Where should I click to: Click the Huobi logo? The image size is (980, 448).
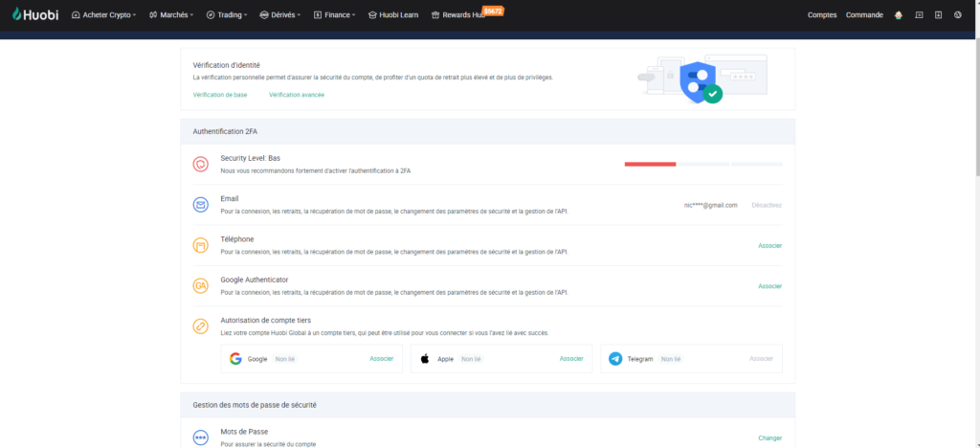[34, 15]
